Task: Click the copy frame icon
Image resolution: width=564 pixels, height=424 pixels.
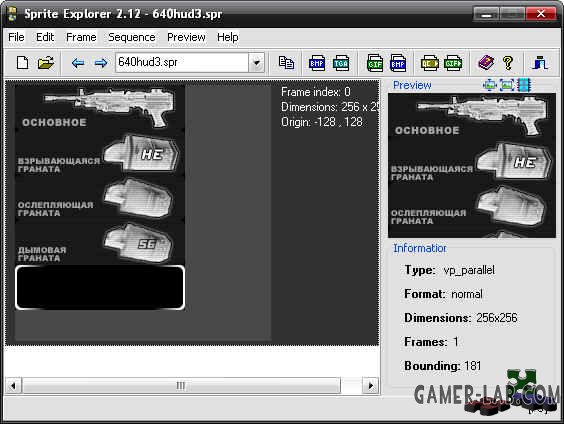Action: click(286, 63)
